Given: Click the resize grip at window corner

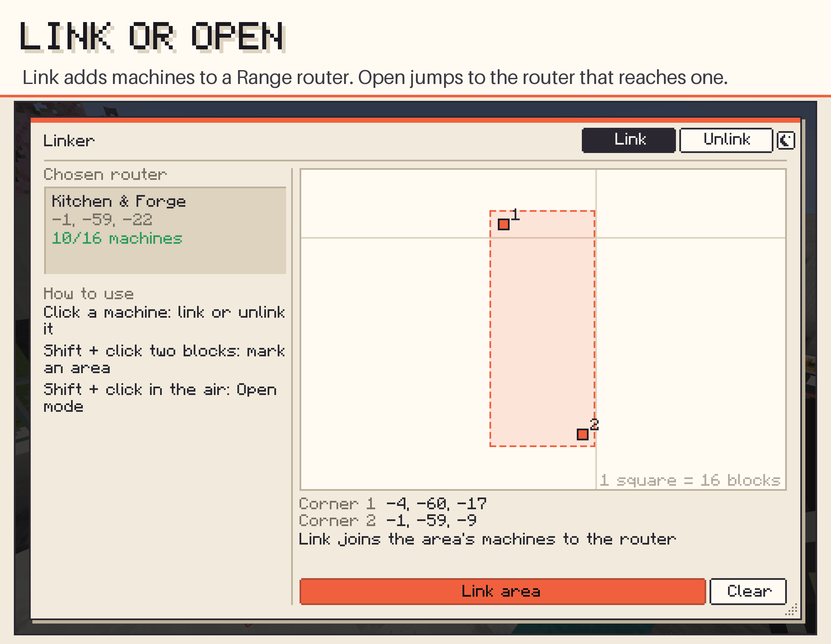Looking at the screenshot, I should [791, 610].
